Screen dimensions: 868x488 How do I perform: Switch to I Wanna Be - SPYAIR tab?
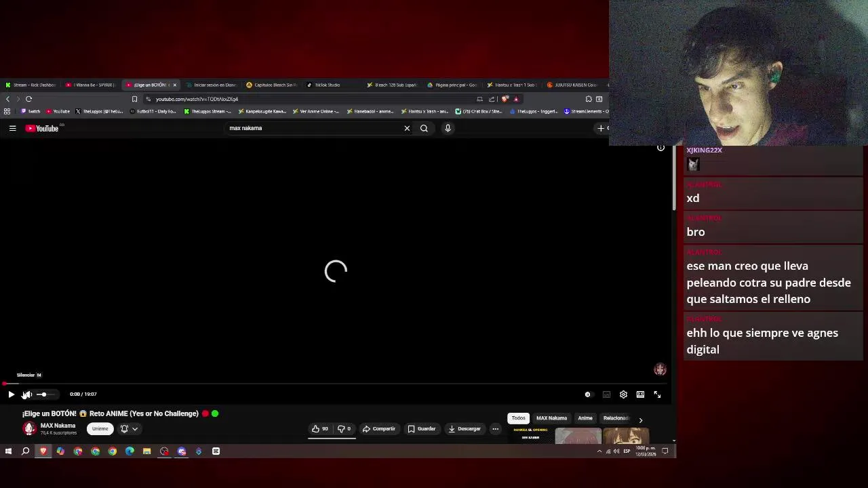pyautogui.click(x=92, y=85)
